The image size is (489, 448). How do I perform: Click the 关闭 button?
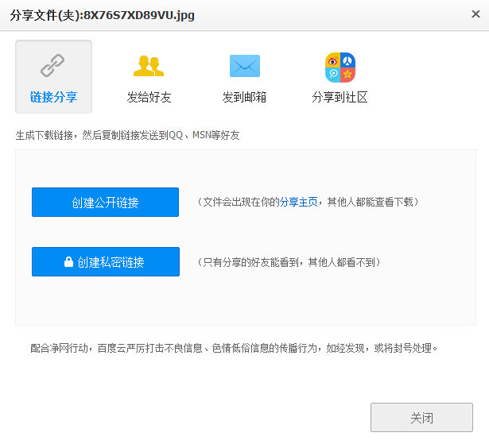tap(421, 418)
